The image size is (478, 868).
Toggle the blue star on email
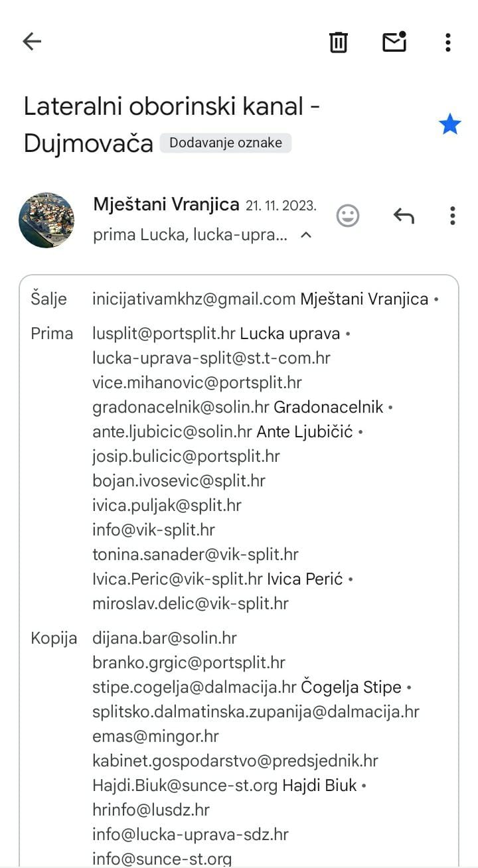(449, 124)
